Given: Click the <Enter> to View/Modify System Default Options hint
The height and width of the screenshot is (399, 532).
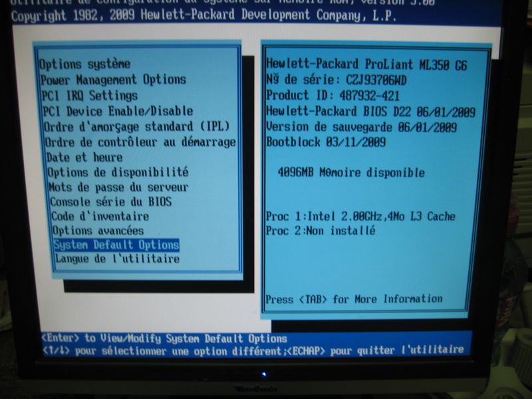Looking at the screenshot, I should click(164, 338).
